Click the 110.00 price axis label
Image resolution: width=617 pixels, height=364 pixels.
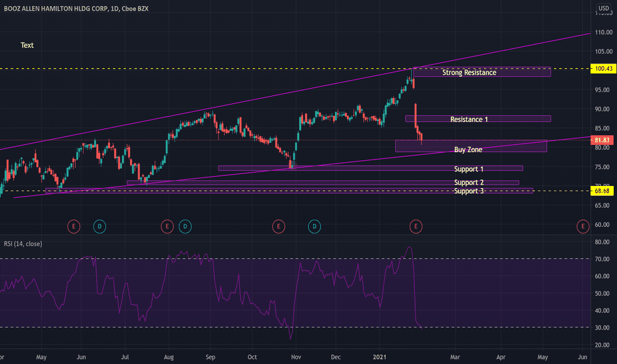(604, 32)
